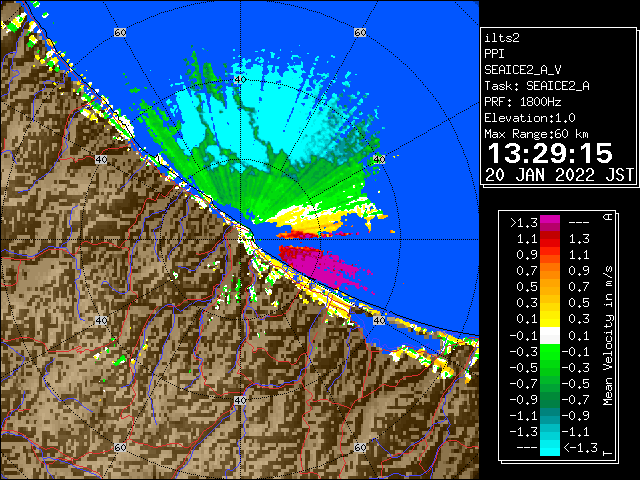The height and width of the screenshot is (480, 640).
Task: Click the 'Task: SEAICE2_A' line
Action: tap(537, 86)
